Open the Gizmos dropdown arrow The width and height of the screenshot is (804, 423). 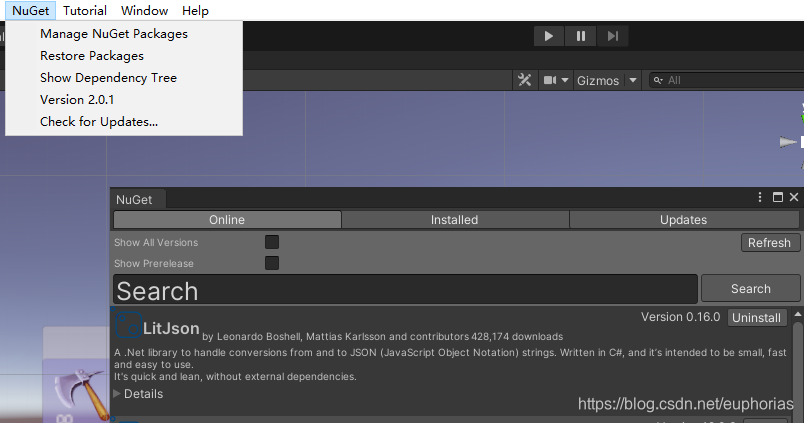click(633, 80)
